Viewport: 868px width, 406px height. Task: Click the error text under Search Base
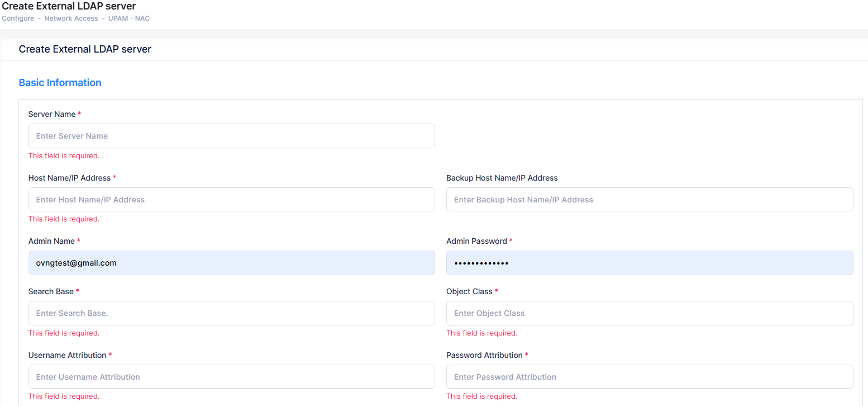click(64, 333)
